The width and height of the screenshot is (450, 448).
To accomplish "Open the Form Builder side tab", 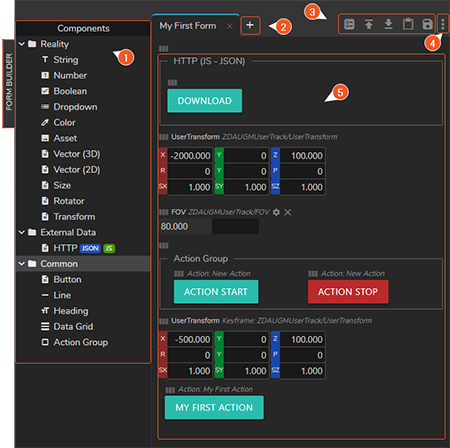I will click(x=9, y=82).
